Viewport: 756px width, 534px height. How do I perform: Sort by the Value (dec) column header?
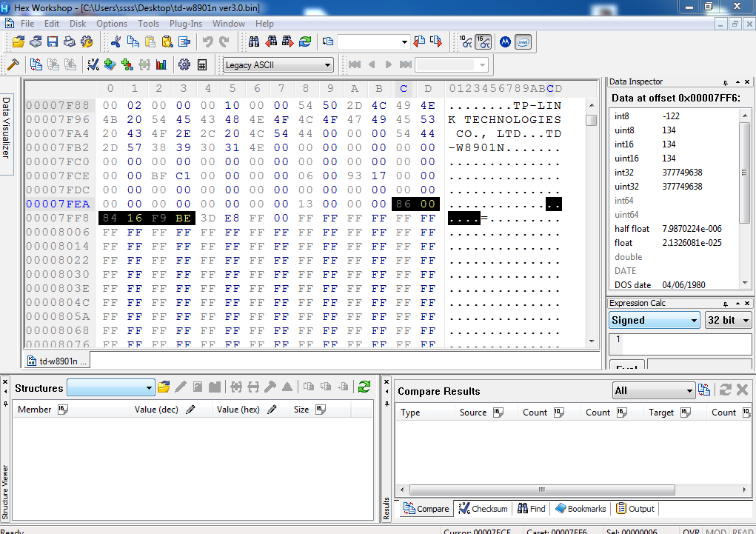(171, 410)
